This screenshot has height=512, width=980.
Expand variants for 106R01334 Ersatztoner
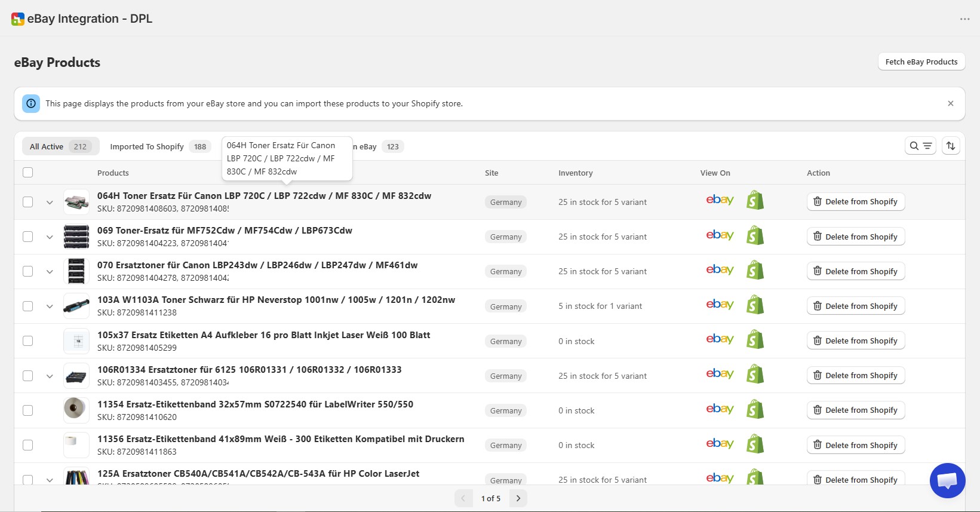[x=50, y=376]
